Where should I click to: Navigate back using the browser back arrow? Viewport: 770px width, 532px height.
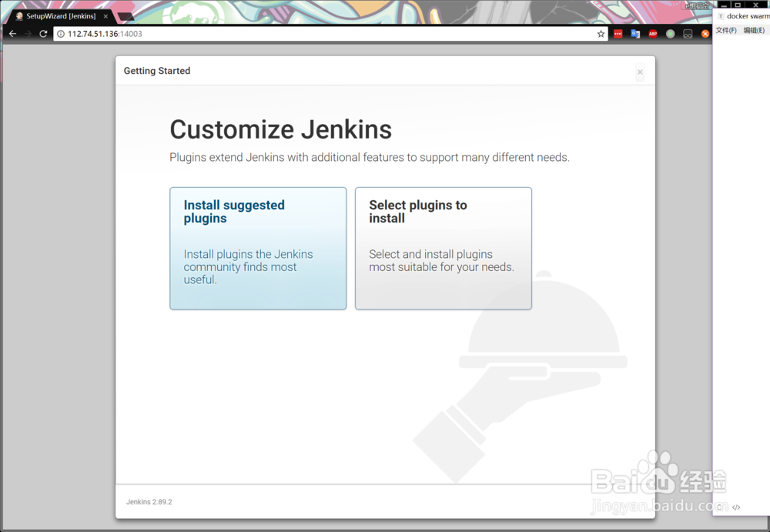(12, 33)
